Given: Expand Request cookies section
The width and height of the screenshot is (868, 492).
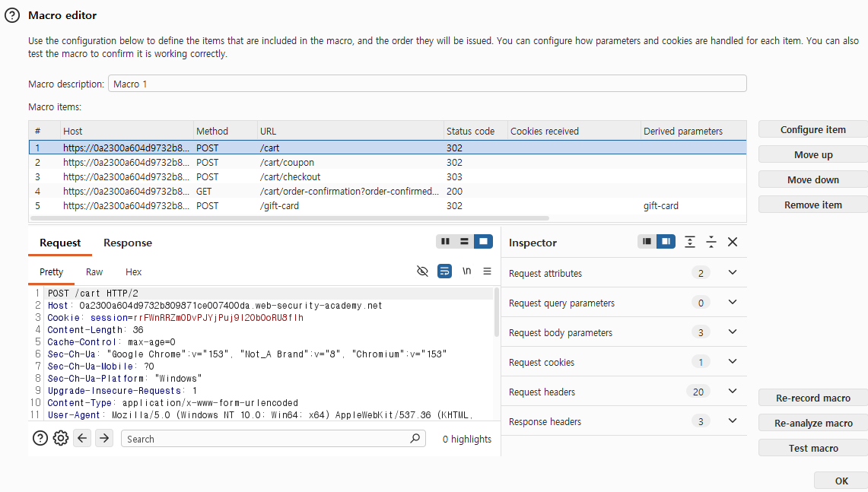Looking at the screenshot, I should tap(733, 361).
